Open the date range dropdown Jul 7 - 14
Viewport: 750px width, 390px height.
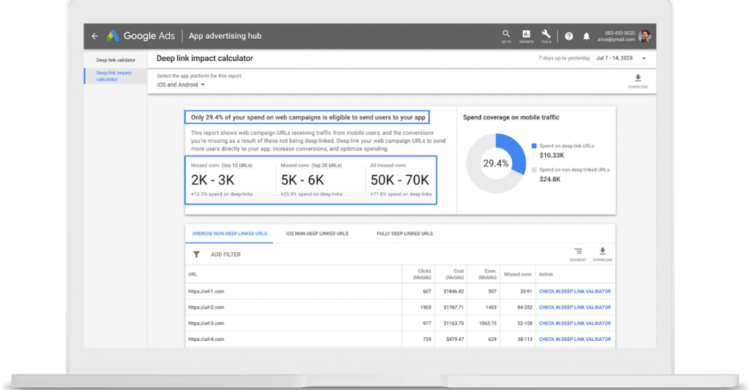(621, 58)
